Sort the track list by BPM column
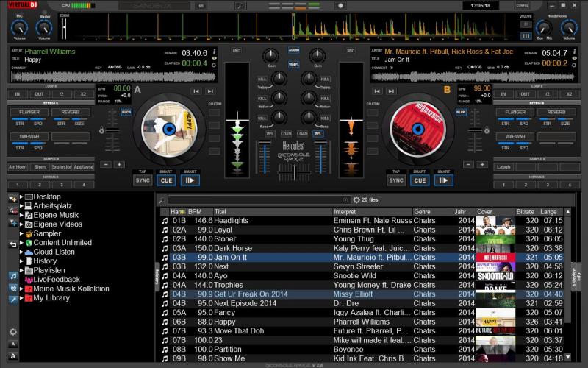Image resolution: width=588 pixels, height=368 pixels. click(x=196, y=211)
